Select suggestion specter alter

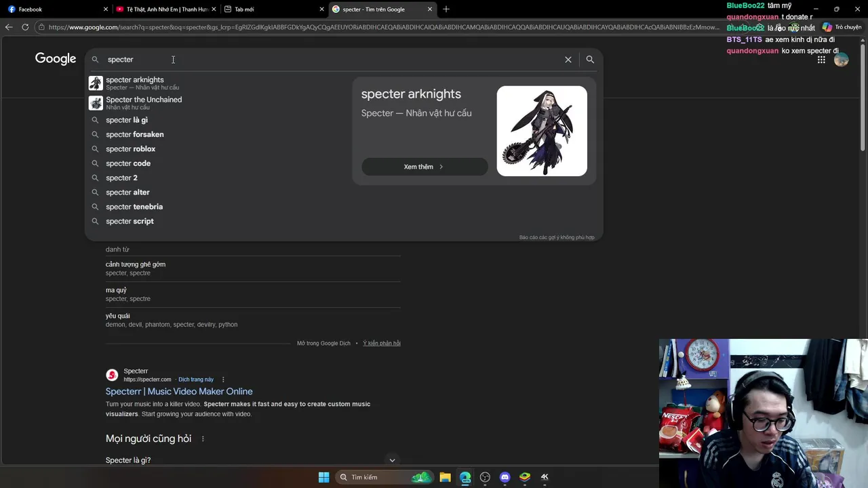pos(218,192)
